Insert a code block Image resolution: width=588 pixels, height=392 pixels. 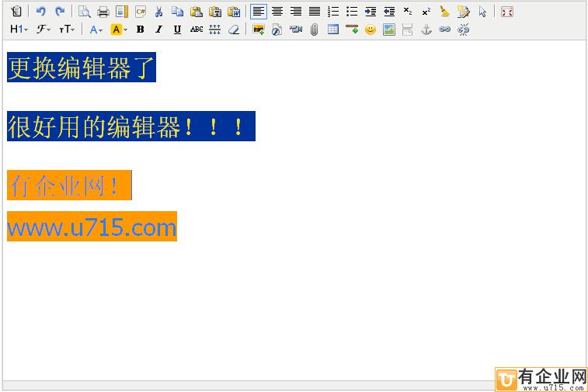(141, 12)
